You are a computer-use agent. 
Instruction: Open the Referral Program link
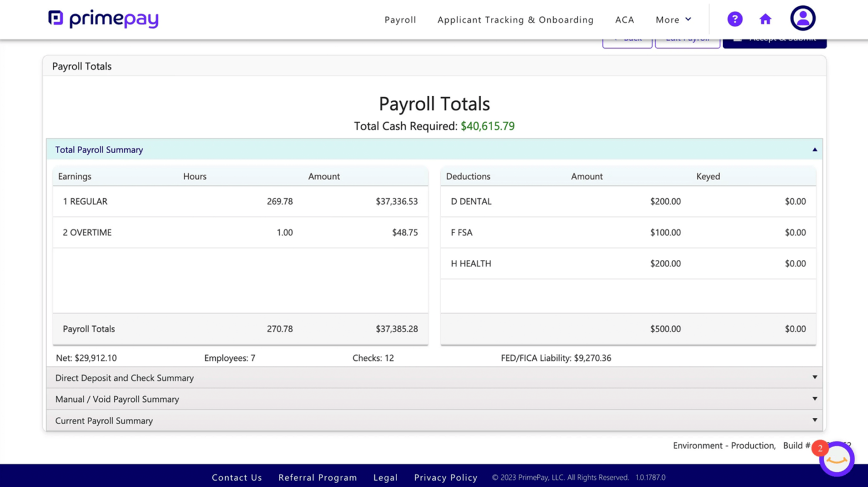318,478
